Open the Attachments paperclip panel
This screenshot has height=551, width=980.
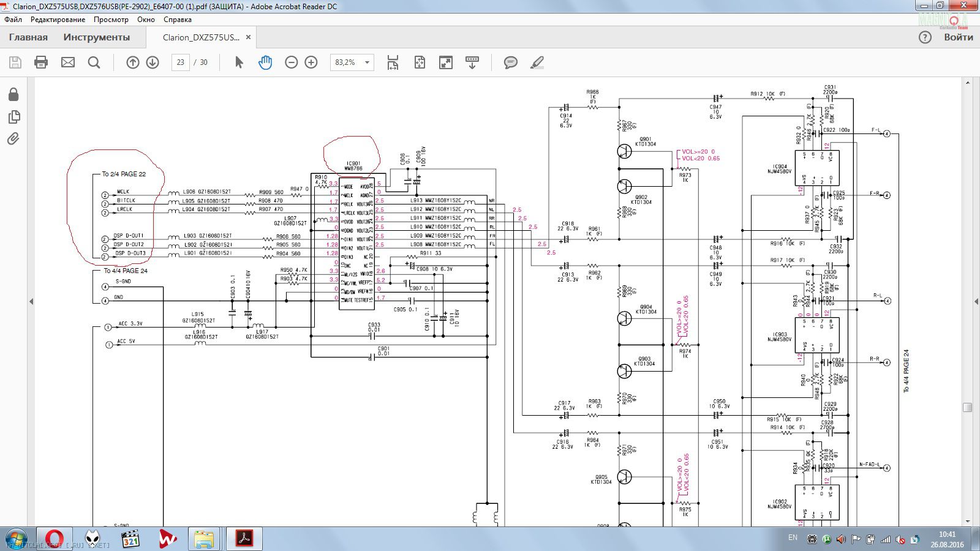click(x=13, y=139)
